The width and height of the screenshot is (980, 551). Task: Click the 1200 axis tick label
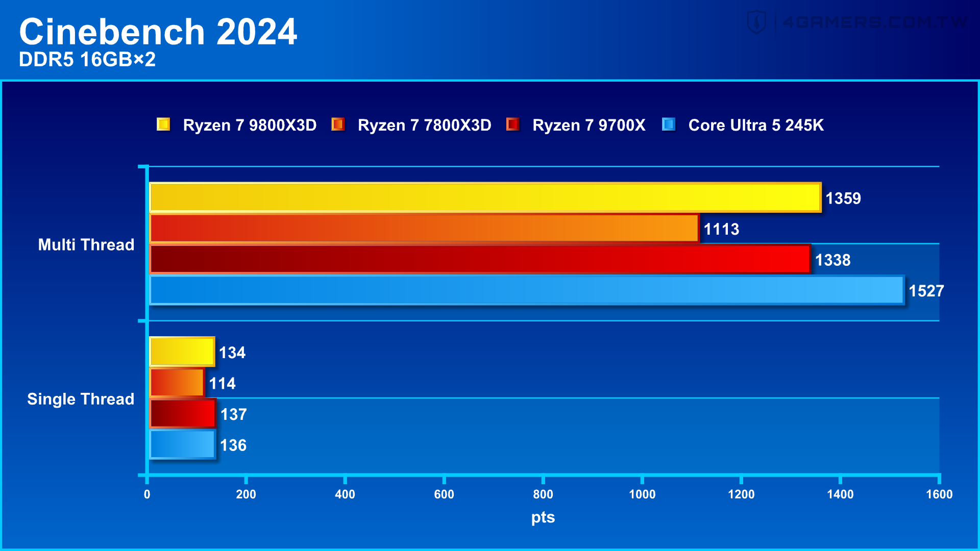[x=741, y=494]
